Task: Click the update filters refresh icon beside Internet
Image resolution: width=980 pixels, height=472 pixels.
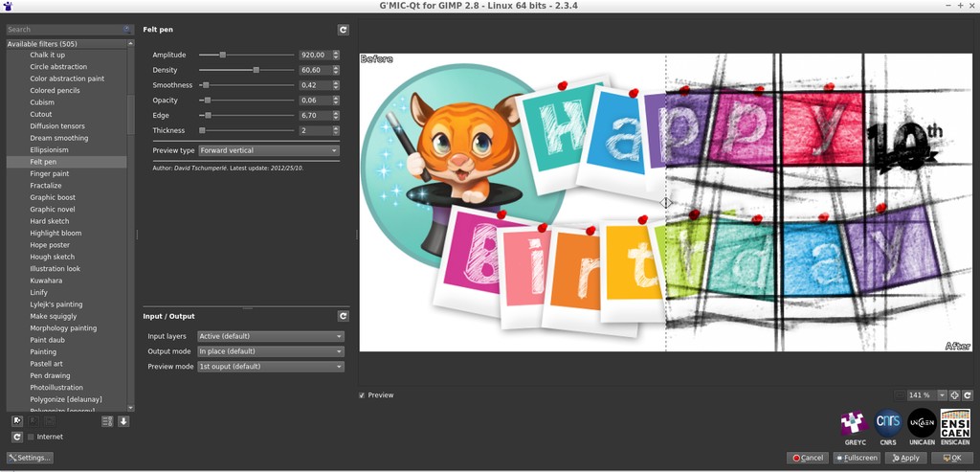Action: tap(17, 437)
